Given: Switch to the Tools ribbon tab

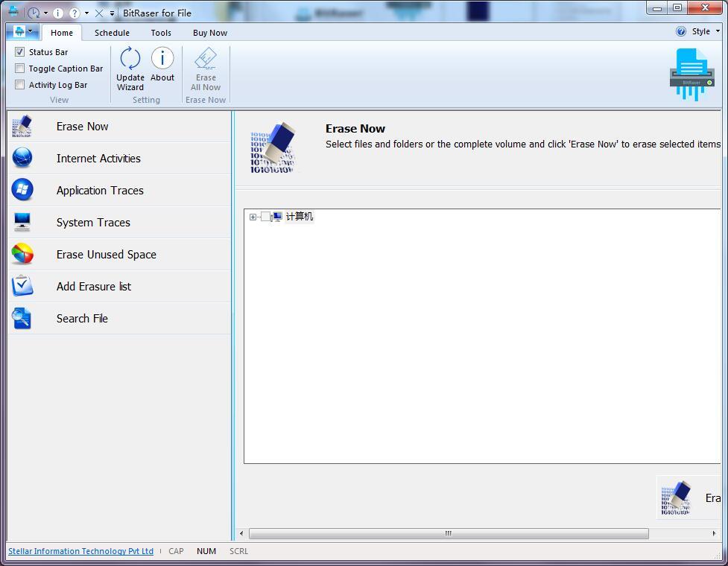Looking at the screenshot, I should [161, 33].
